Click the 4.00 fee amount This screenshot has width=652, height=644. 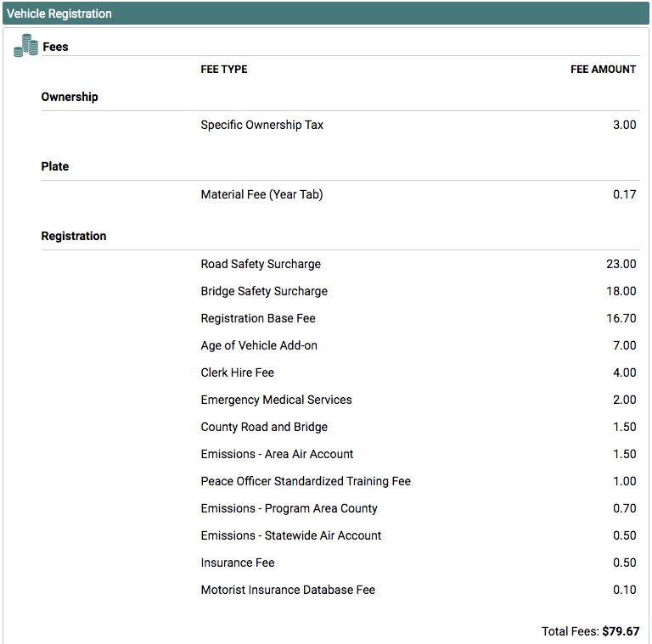624,372
